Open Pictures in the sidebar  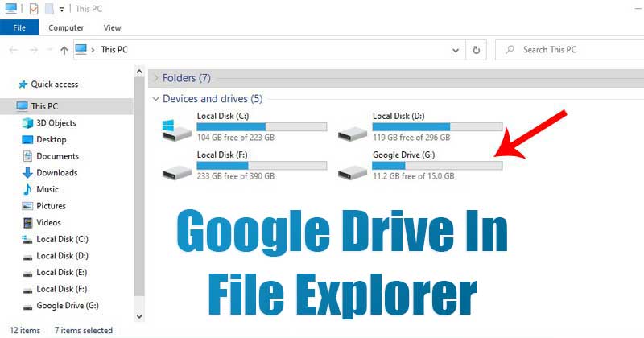(51, 206)
